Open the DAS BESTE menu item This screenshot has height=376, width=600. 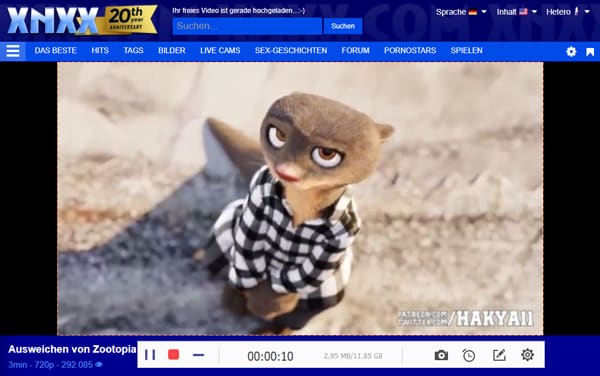[x=55, y=50]
